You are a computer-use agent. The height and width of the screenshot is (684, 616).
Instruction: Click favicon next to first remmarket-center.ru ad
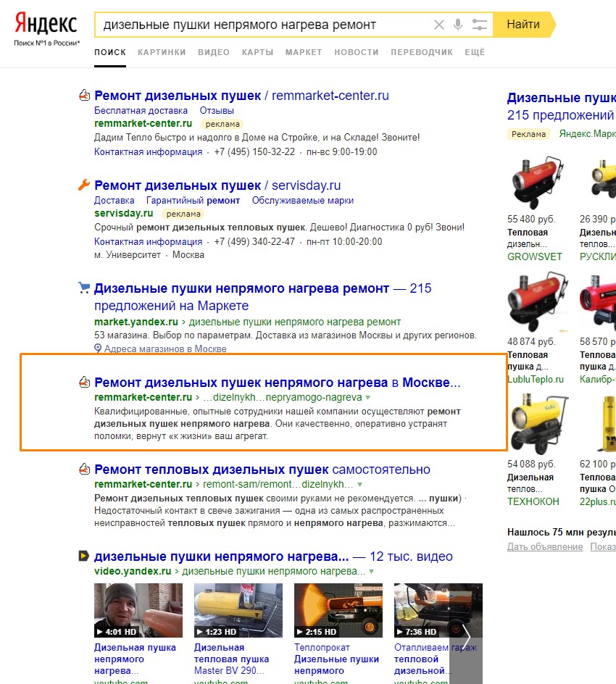84,95
